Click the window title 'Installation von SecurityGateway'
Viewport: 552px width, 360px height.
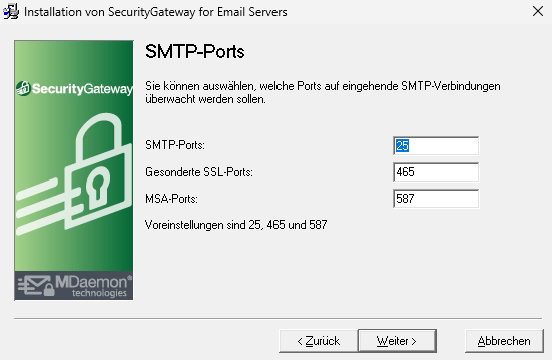156,12
